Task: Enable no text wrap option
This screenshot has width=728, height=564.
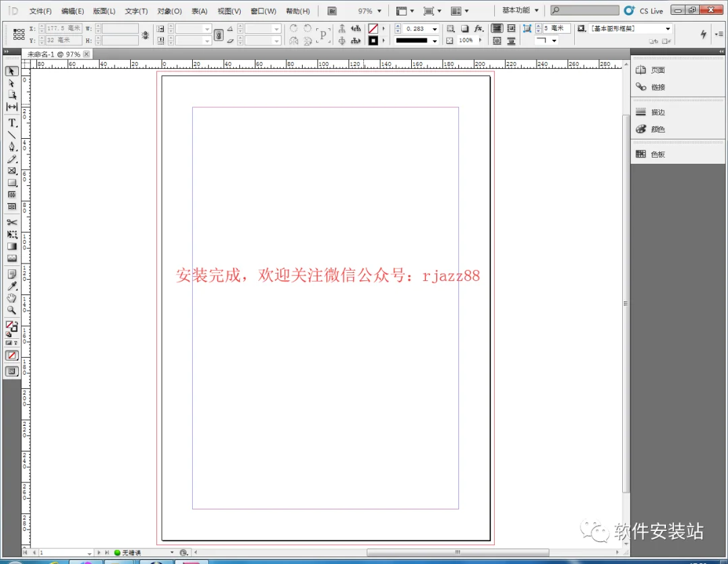Action: (x=497, y=28)
